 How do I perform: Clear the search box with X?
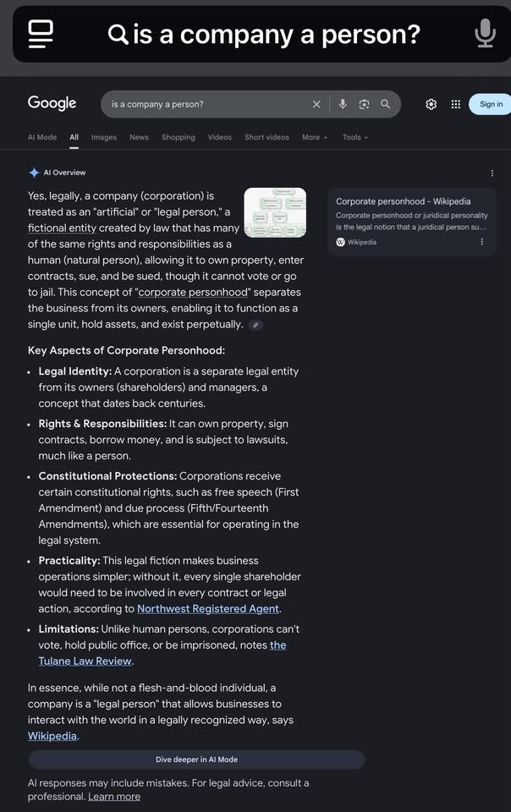[x=316, y=104]
